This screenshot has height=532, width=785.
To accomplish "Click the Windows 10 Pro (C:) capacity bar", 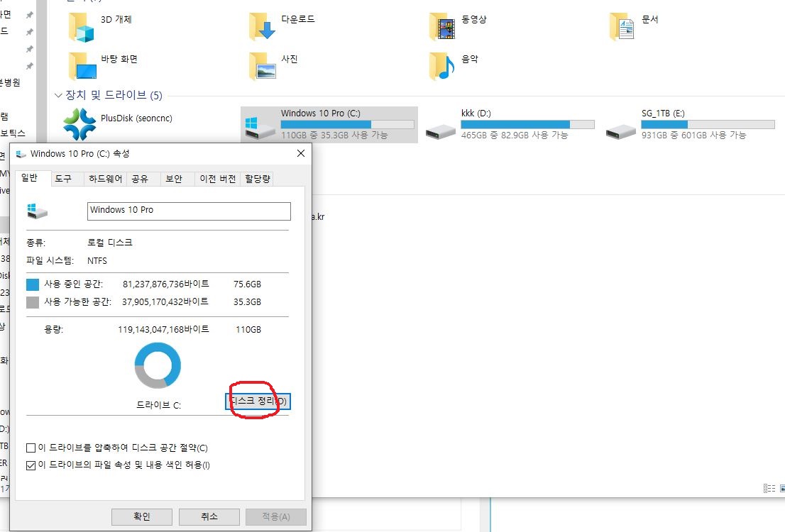I will [x=348, y=125].
